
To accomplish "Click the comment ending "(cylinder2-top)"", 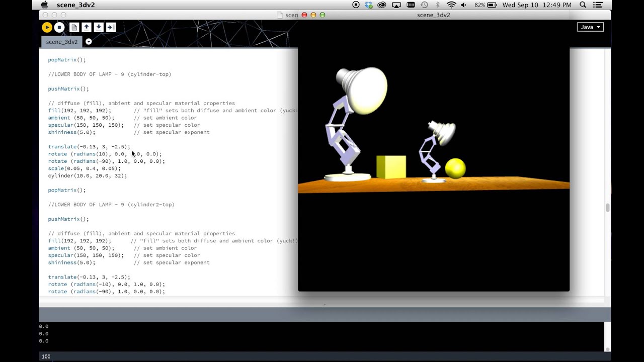I will pos(111,205).
